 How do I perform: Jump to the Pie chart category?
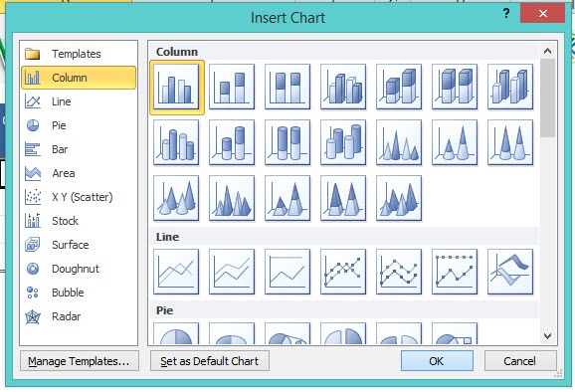[79, 125]
